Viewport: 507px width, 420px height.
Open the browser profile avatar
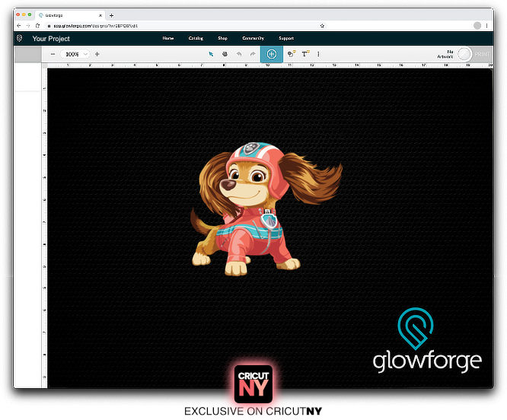click(x=477, y=26)
